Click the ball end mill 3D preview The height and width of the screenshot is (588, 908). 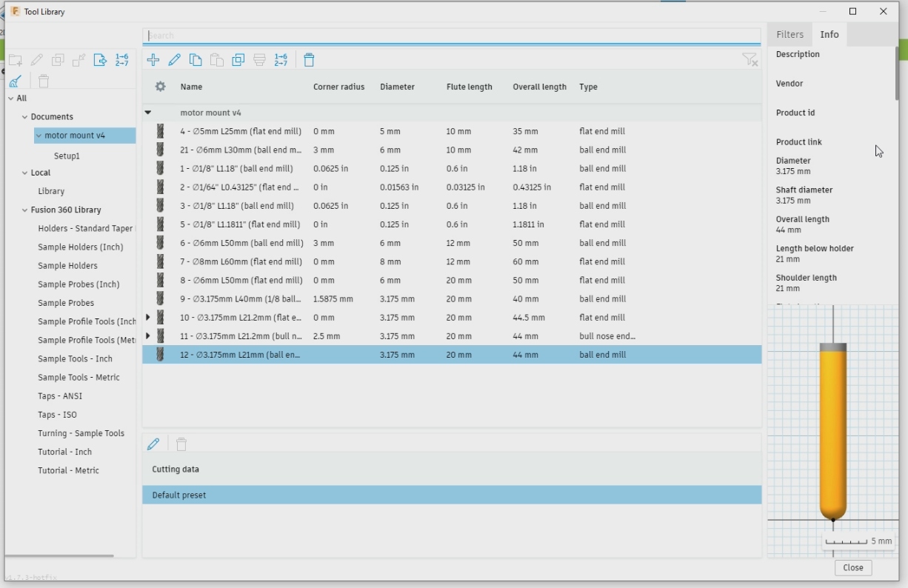click(x=833, y=431)
